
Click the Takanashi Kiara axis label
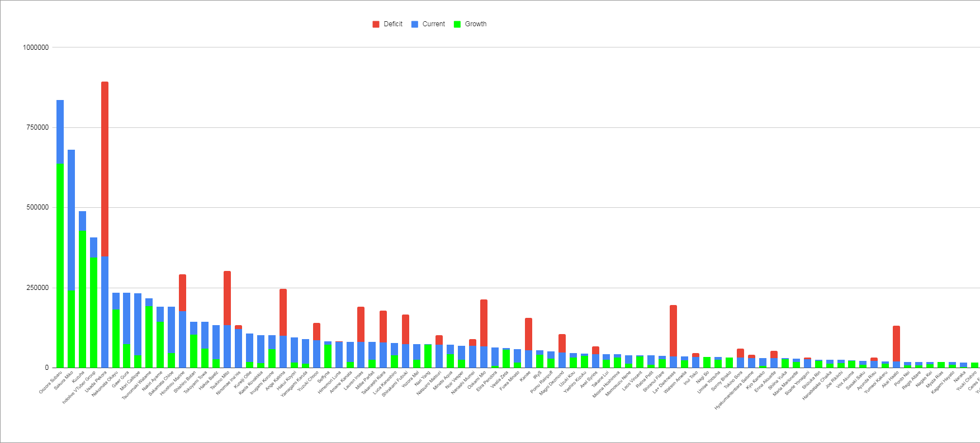point(373,383)
